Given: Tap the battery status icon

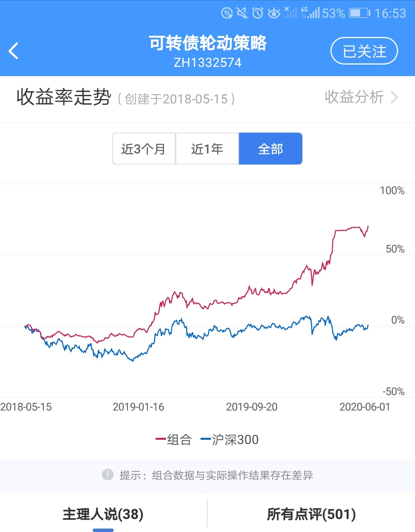Looking at the screenshot, I should pos(359,13).
